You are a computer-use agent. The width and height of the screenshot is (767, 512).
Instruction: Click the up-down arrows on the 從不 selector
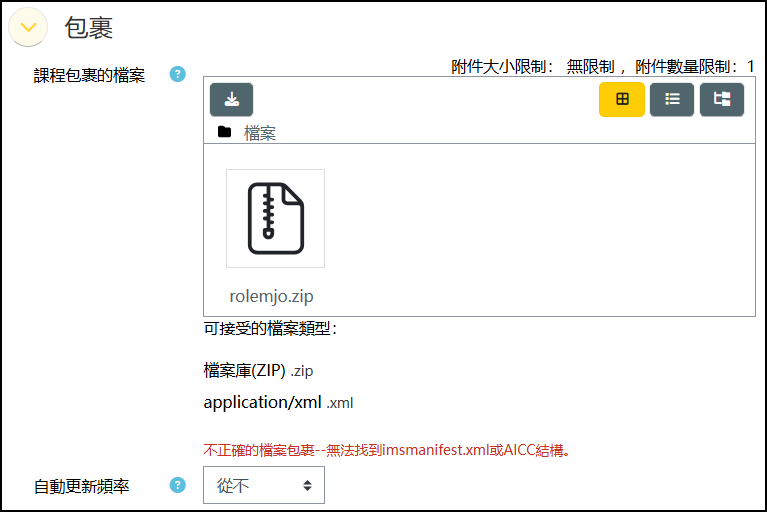pos(307,485)
